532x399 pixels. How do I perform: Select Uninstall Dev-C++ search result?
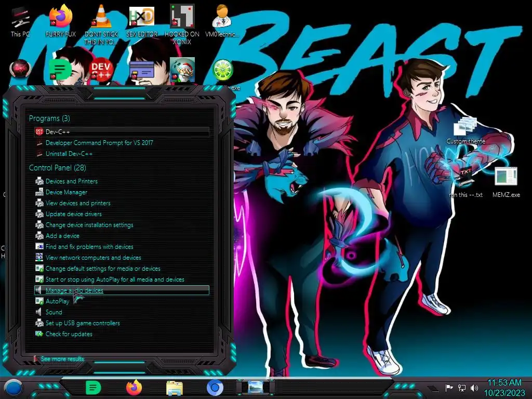(122, 153)
